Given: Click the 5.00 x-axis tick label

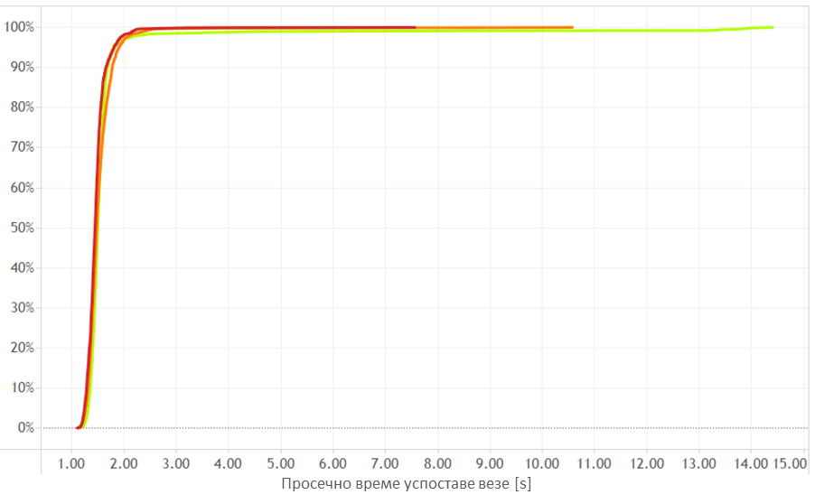Looking at the screenshot, I should coord(281,463).
